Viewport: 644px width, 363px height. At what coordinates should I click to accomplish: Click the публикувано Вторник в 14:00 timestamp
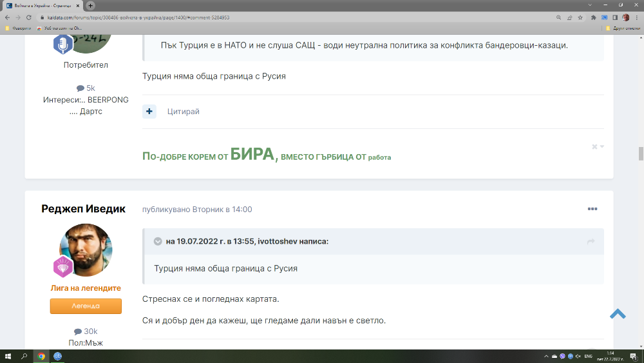point(197,210)
